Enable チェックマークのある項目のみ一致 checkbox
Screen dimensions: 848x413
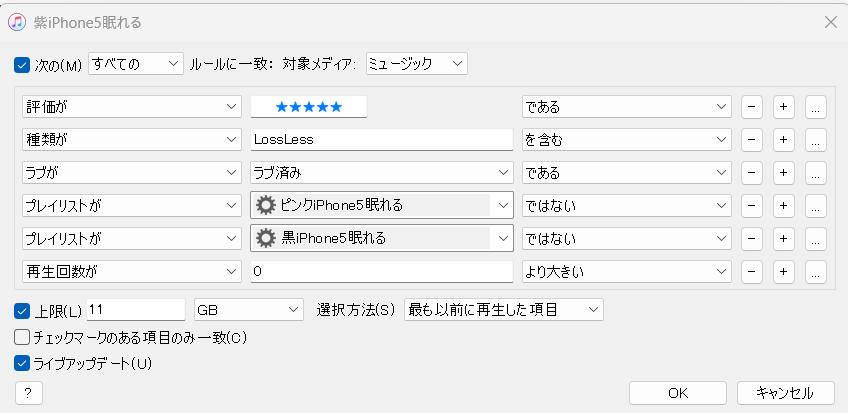click(22, 337)
